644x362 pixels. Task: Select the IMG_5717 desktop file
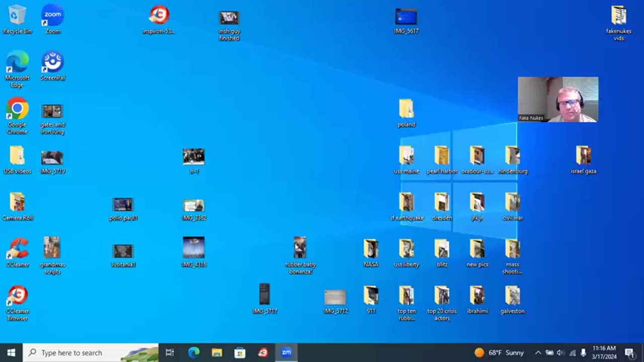point(265,299)
